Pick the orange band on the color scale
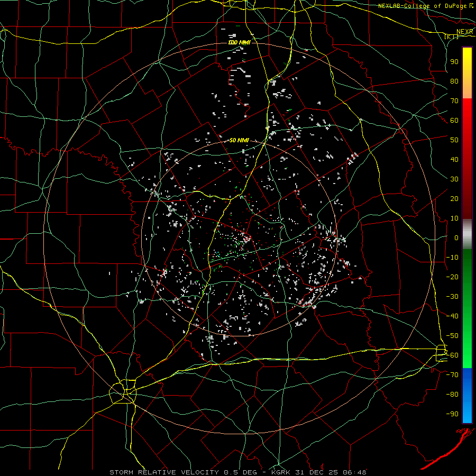The image size is (476, 476). click(x=467, y=89)
